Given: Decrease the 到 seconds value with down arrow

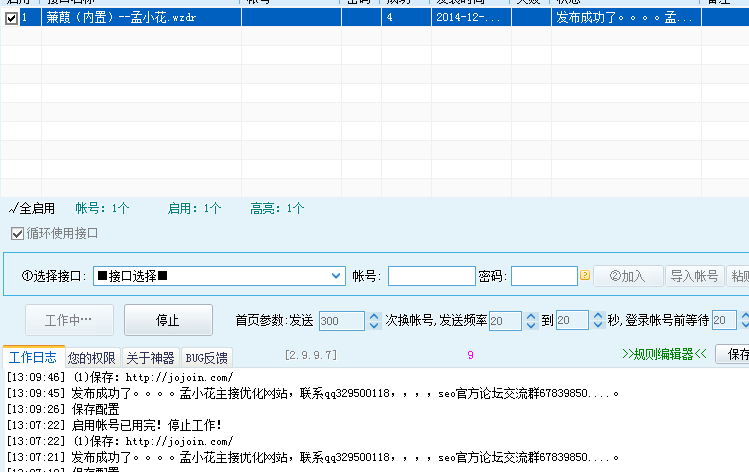Looking at the screenshot, I should pyautogui.click(x=598, y=325).
